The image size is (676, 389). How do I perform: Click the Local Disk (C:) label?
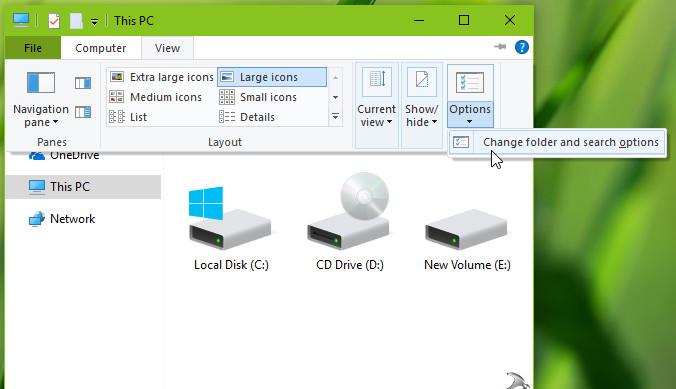coord(231,265)
